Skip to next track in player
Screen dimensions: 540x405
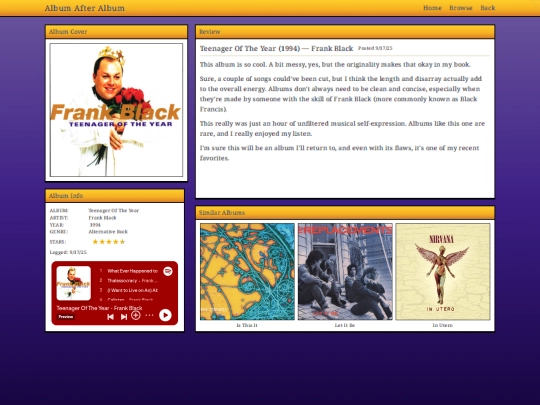point(124,316)
